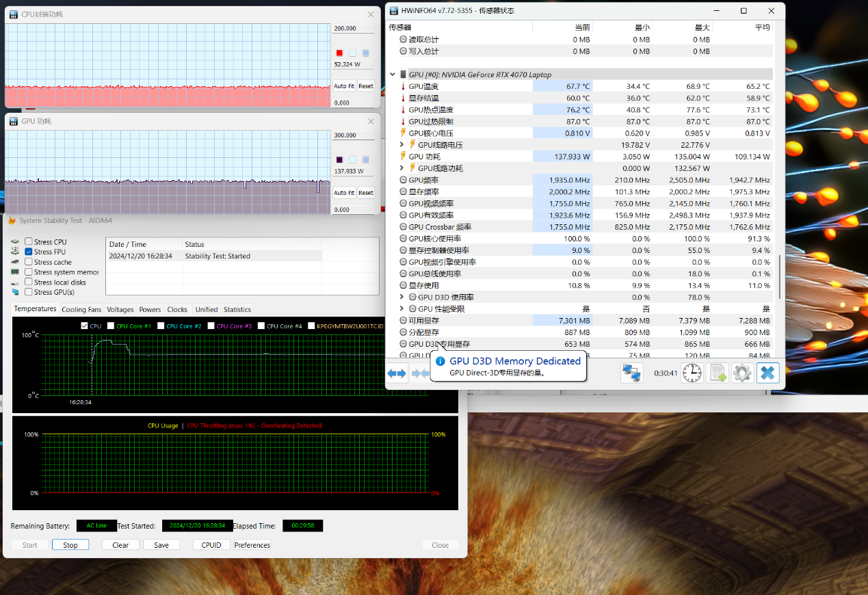Expand the GPU D3D 使用率 row
This screenshot has width=868, height=595.
[x=402, y=297]
